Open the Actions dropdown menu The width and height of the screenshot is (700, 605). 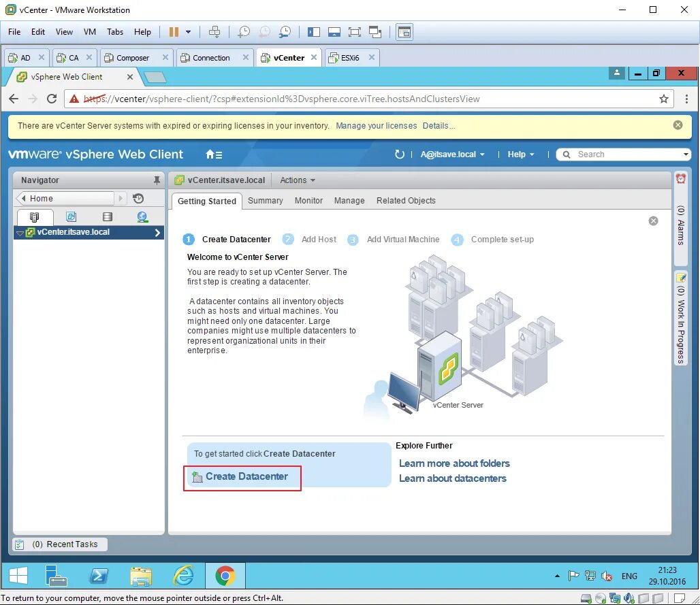pyautogui.click(x=296, y=180)
